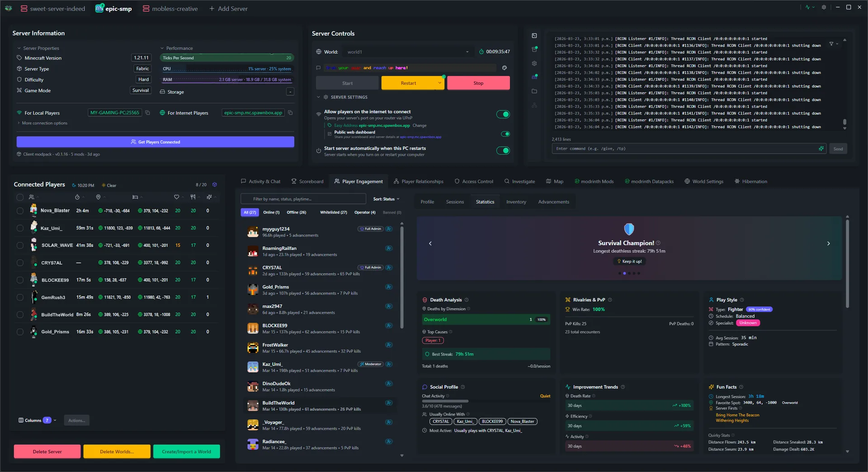Enable chat suggestion insert icon near Send
Viewport: 868px width, 472px height.
(x=821, y=148)
